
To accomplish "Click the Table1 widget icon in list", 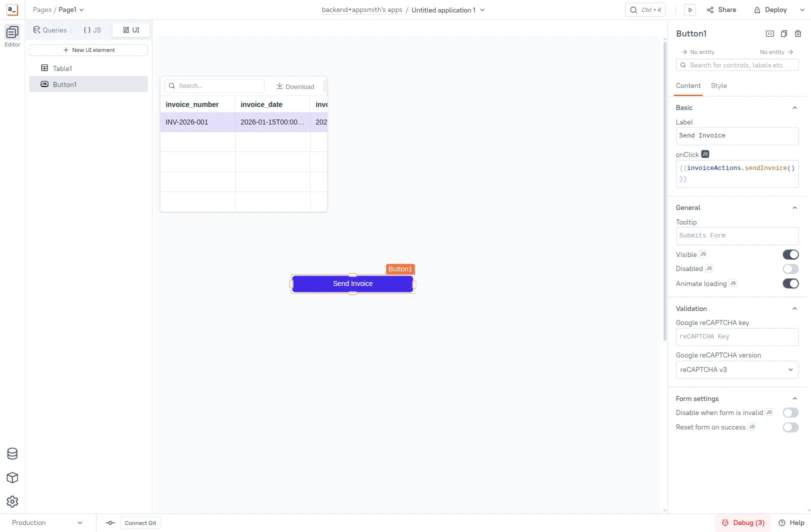I will (x=44, y=68).
